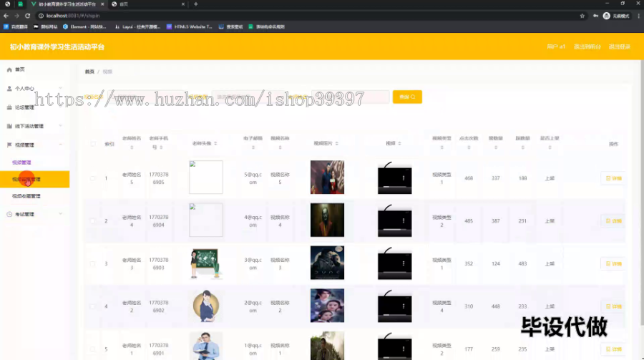This screenshot has width=644, height=360.
Task: Click the briefcase icon beside 论坛管理
Action: click(x=9, y=107)
